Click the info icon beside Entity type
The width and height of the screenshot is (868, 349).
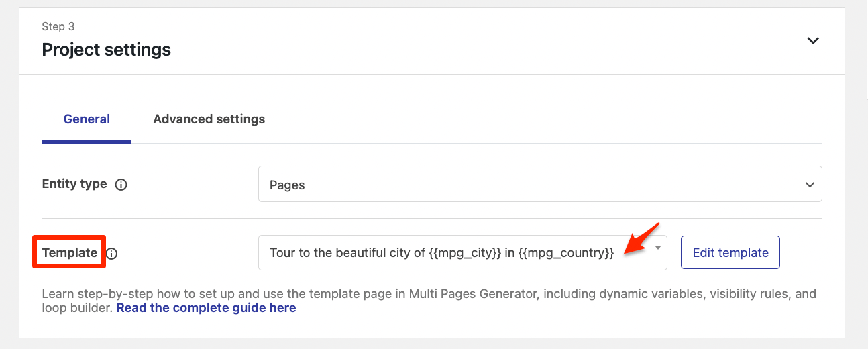pos(121,185)
